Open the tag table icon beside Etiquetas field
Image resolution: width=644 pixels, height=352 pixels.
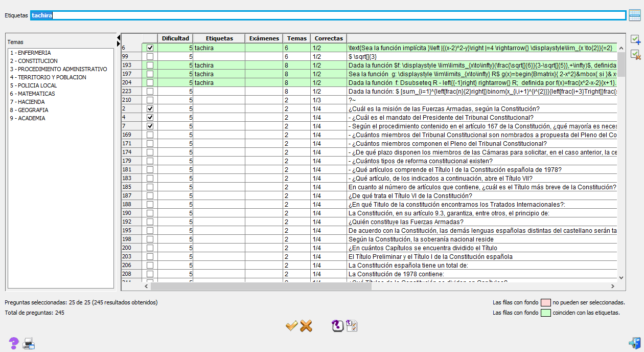[635, 15]
